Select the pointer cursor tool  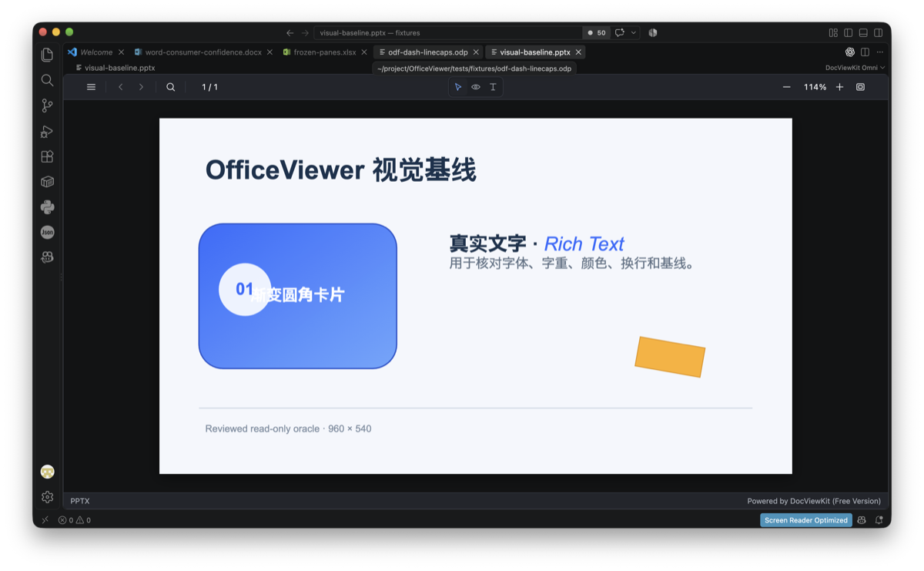pyautogui.click(x=458, y=87)
